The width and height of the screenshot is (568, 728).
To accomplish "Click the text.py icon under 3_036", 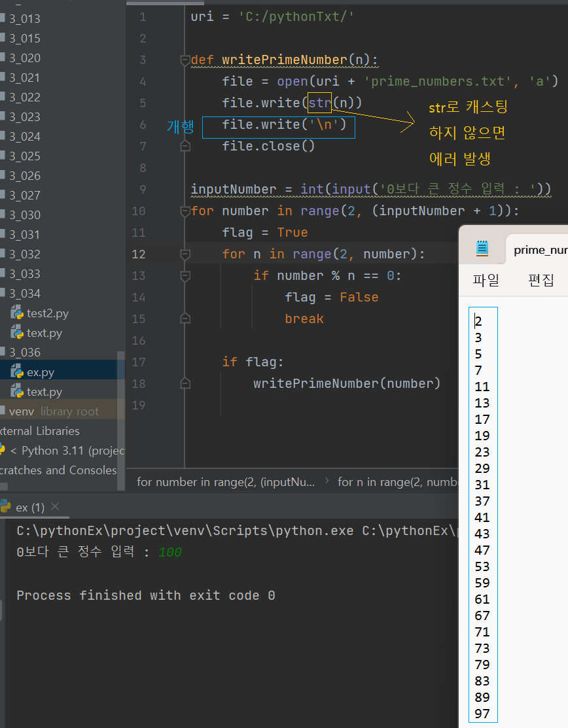I will (x=17, y=391).
